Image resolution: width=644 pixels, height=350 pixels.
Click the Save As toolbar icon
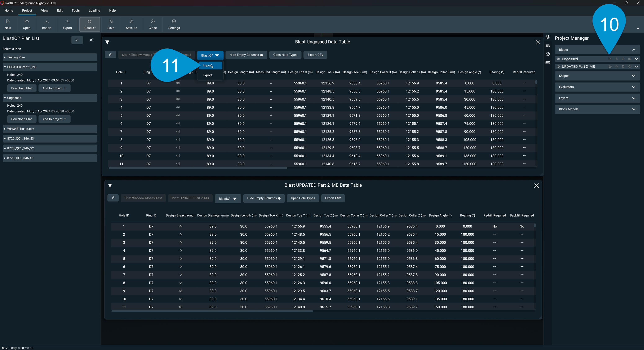131,24
